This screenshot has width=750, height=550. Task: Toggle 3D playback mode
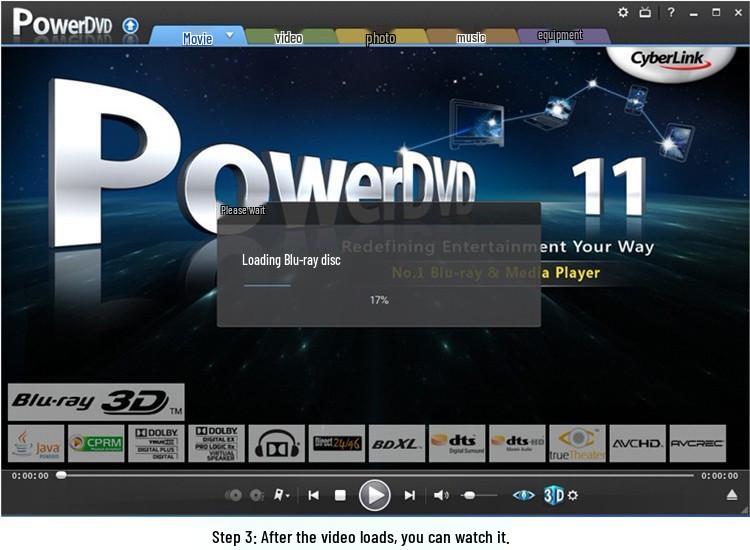click(x=554, y=495)
